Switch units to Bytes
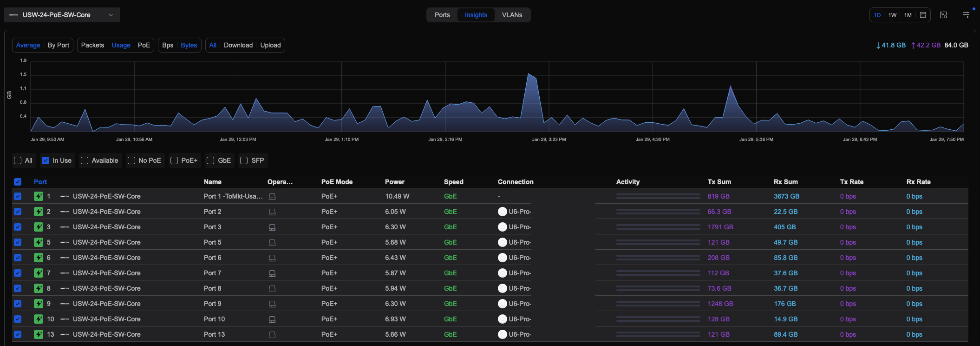The height and width of the screenshot is (346, 980). [x=189, y=45]
